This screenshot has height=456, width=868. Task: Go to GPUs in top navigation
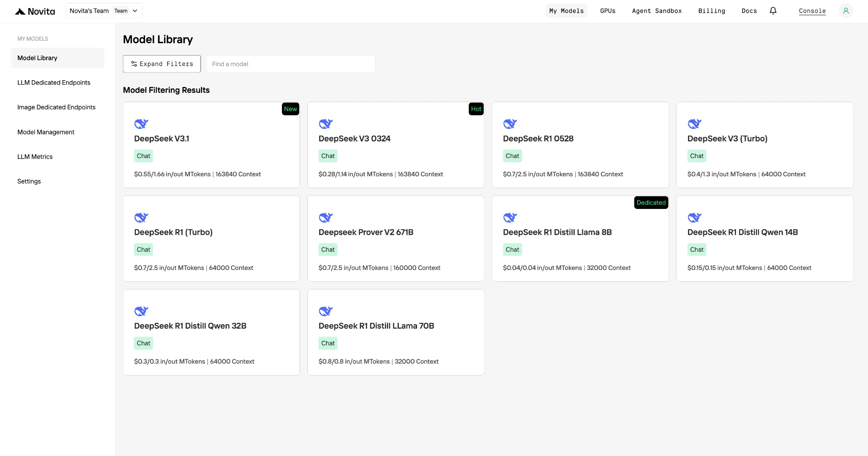tap(608, 11)
